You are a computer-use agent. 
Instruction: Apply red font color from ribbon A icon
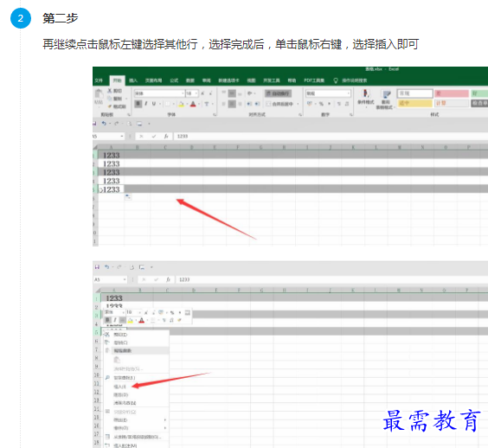tap(193, 104)
